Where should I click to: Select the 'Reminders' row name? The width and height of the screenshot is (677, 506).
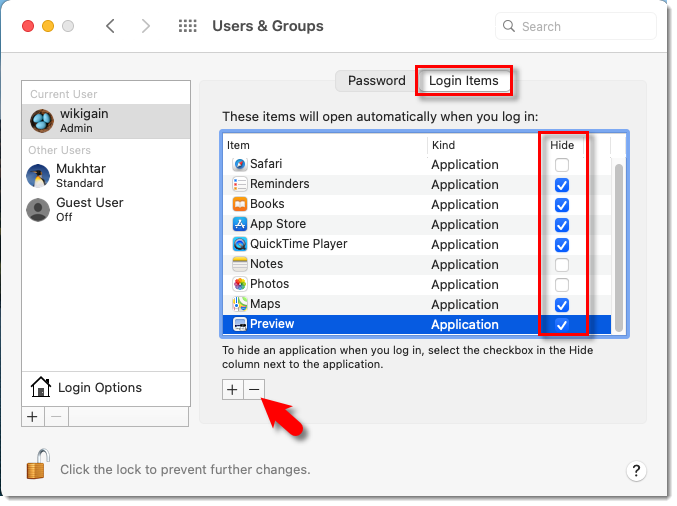tap(280, 184)
